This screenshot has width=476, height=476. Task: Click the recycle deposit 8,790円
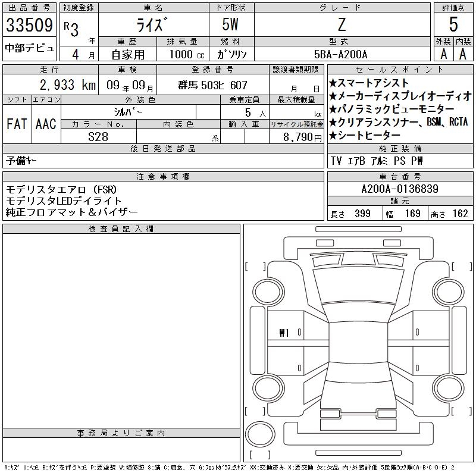pyautogui.click(x=302, y=137)
